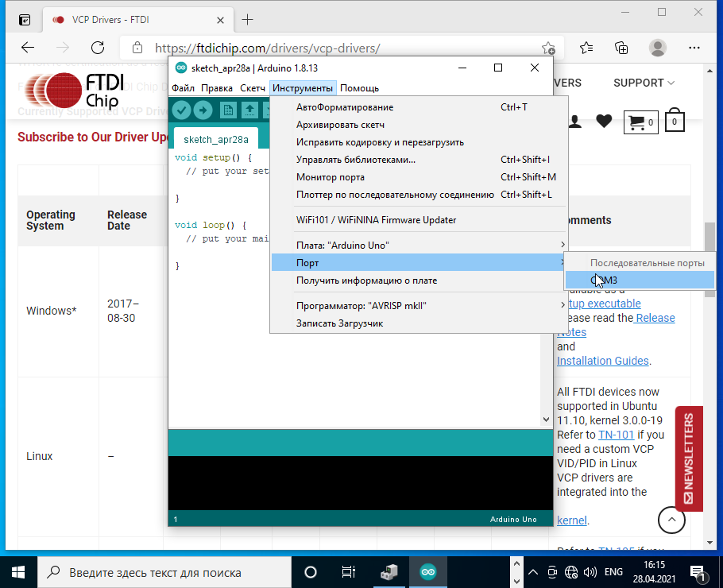This screenshot has height=588, width=723.
Task: Click the Open sketch up-arrow icon
Action: pyautogui.click(x=249, y=110)
